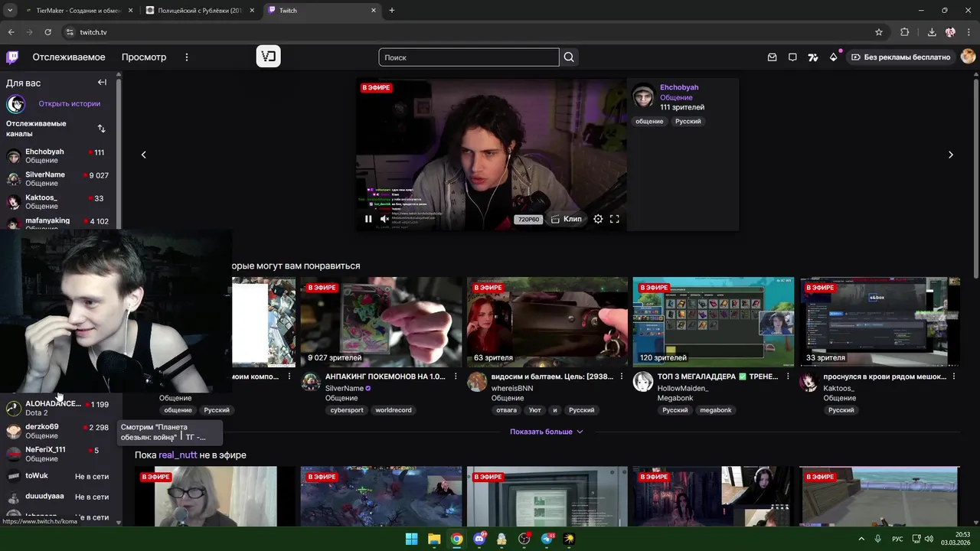
Task: Focus the Поиск search field
Action: [469, 57]
